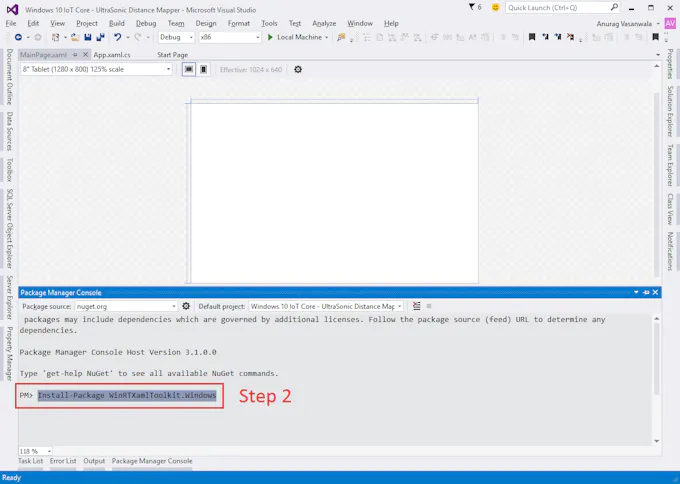This screenshot has height=484, width=680.
Task: Open the Properties side tab
Action: [x=670, y=64]
